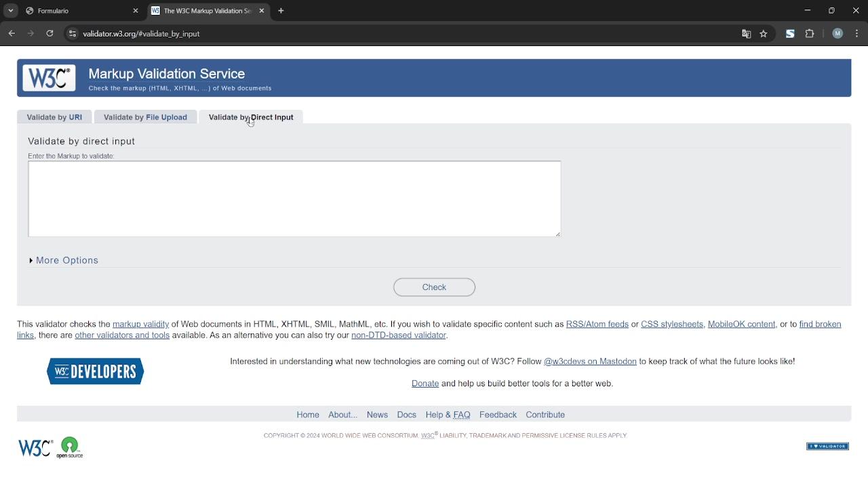Open a new browser tab
Image resolution: width=868 pixels, height=488 pixels.
(281, 11)
